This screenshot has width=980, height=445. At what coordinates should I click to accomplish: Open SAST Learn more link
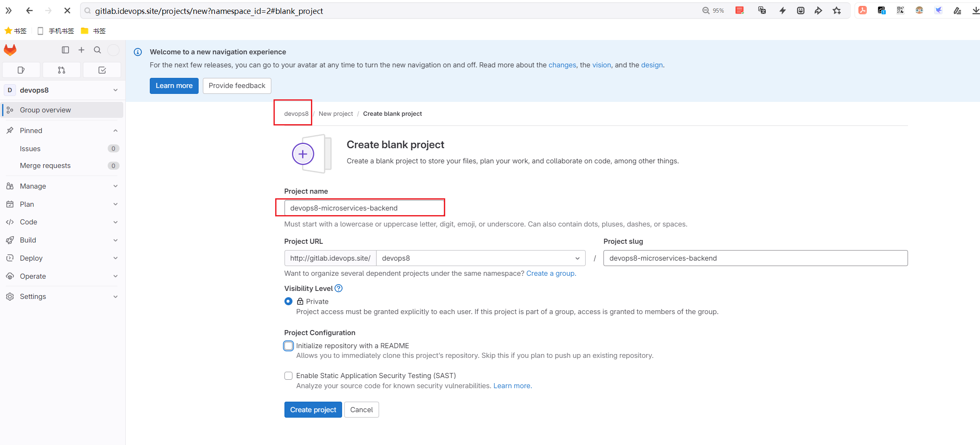pyautogui.click(x=512, y=386)
